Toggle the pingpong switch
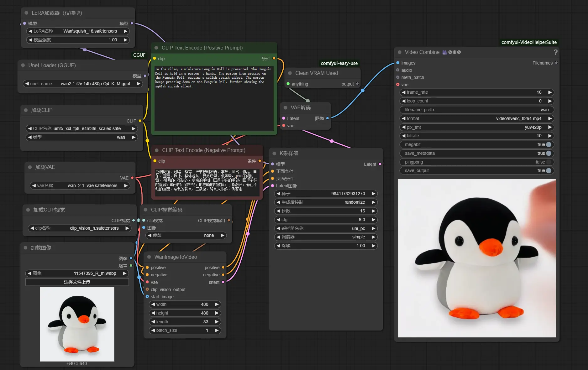Viewport: 588px width, 370px height. 548,162
